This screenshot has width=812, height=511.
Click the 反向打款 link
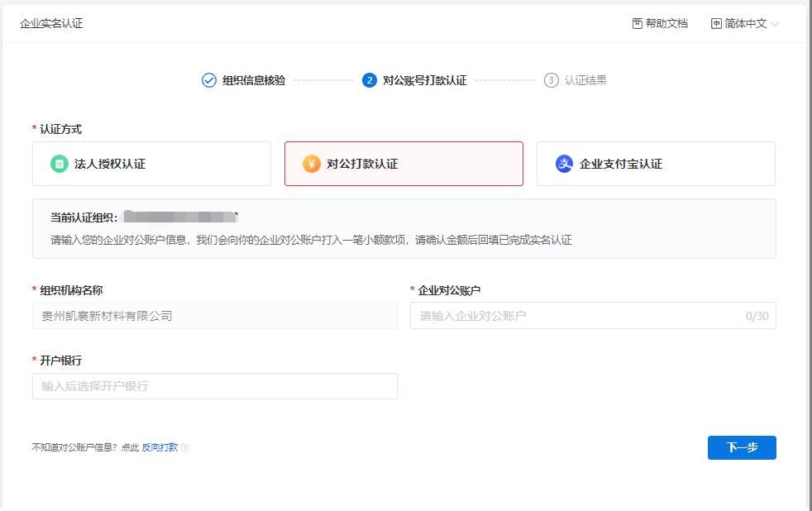click(160, 447)
